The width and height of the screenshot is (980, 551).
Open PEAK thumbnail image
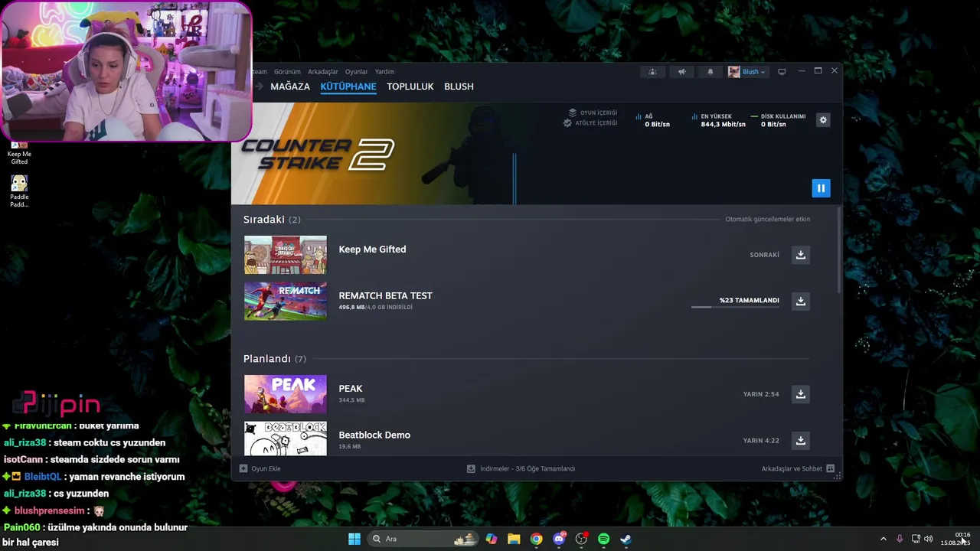pos(285,394)
